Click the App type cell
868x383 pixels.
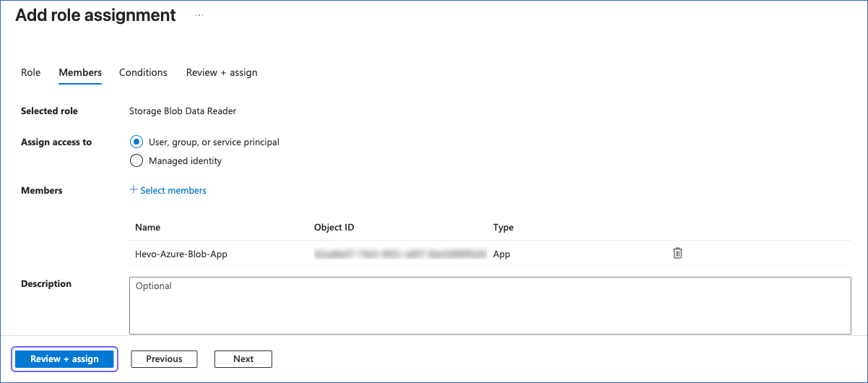click(502, 254)
